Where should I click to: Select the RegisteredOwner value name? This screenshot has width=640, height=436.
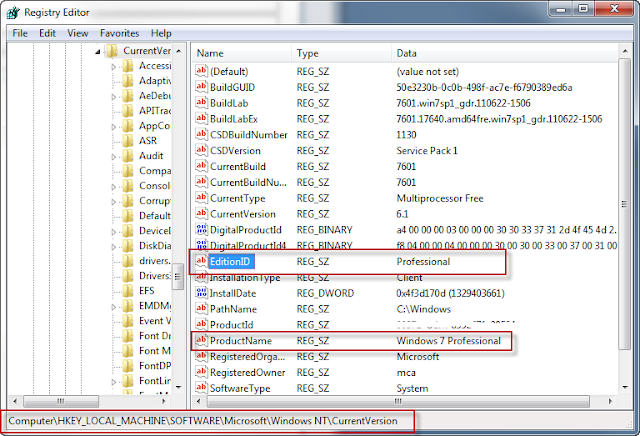coord(247,373)
